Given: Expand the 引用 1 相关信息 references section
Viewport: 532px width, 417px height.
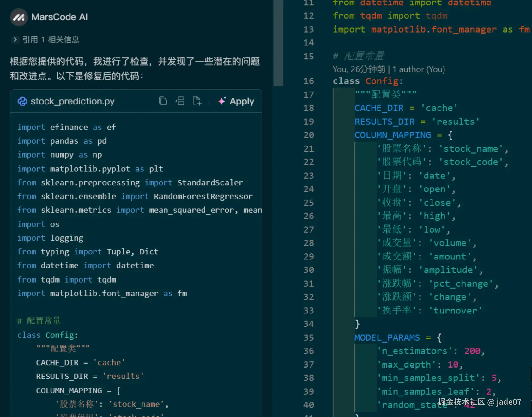Looking at the screenshot, I should [x=51, y=40].
